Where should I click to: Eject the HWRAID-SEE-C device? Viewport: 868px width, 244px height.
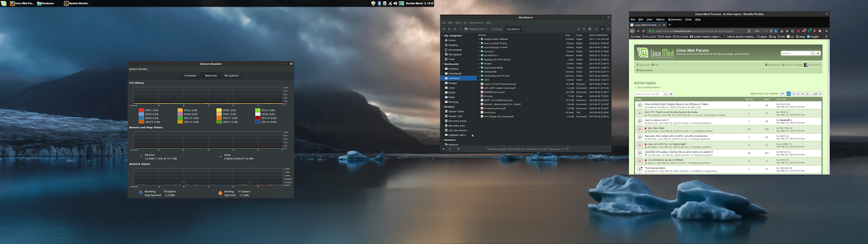(x=473, y=136)
